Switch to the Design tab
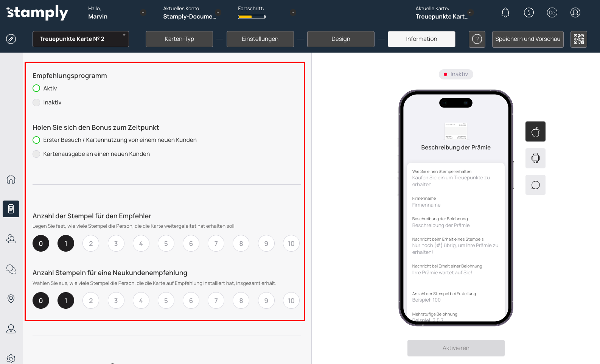This screenshot has width=600, height=364. tap(340, 39)
